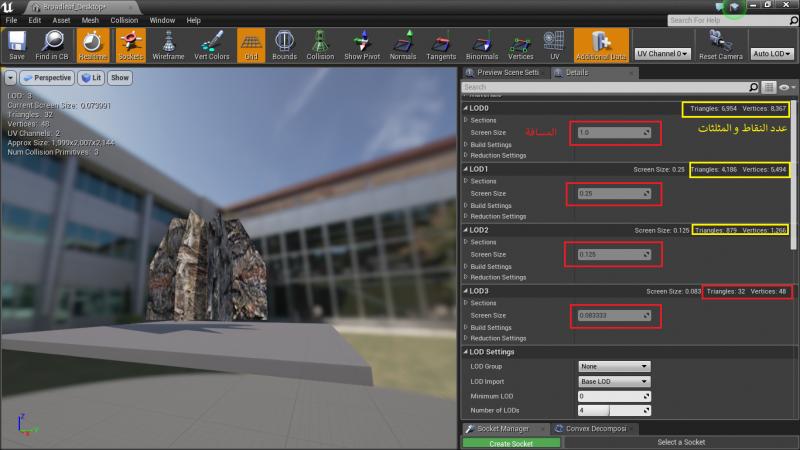800x450 pixels.
Task: Click LOD3 Screen Size 0.083333 field
Action: pyautogui.click(x=614, y=316)
